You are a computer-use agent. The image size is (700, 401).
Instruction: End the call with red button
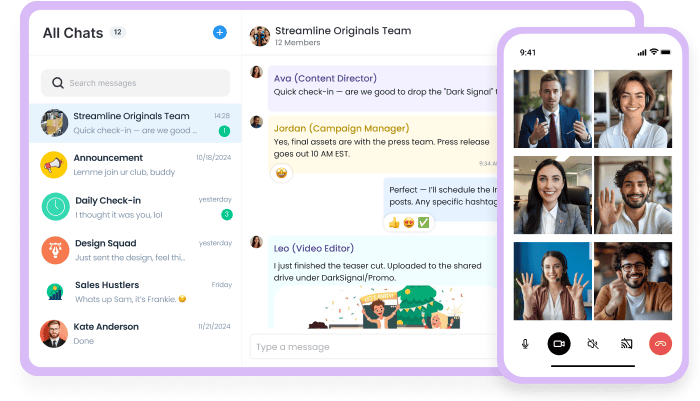click(660, 344)
